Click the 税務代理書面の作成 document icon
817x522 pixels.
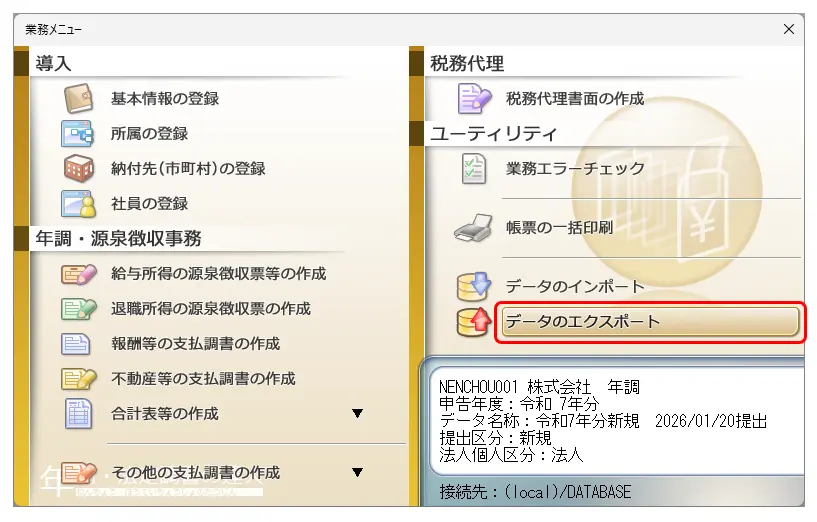pyautogui.click(x=474, y=98)
